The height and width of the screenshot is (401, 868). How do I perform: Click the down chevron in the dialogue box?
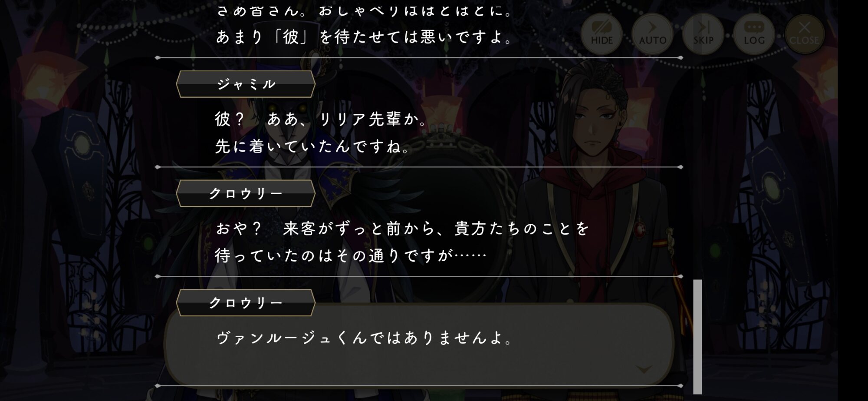click(644, 369)
